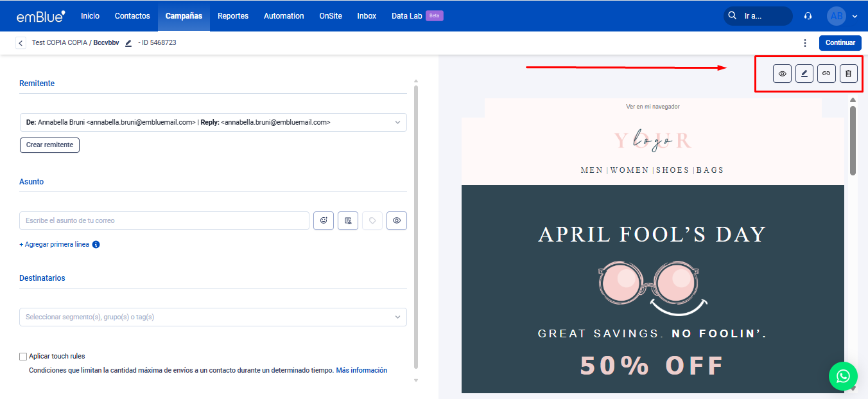Preview subject with eye button

(397, 220)
